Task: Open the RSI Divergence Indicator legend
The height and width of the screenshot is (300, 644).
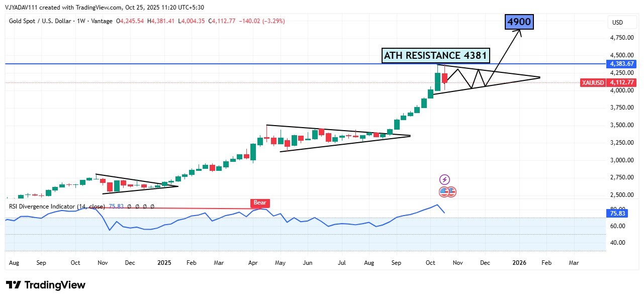Action: coord(55,207)
